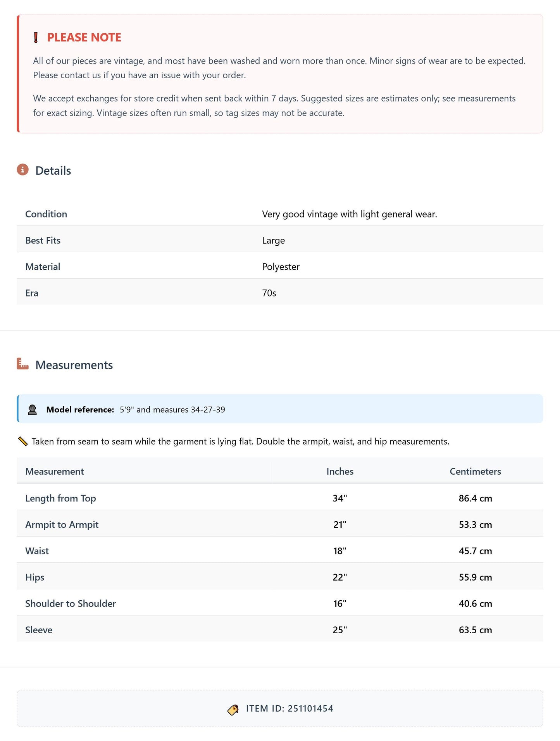Select the PLEASE NOTE heading
The height and width of the screenshot is (741, 560).
(x=84, y=38)
